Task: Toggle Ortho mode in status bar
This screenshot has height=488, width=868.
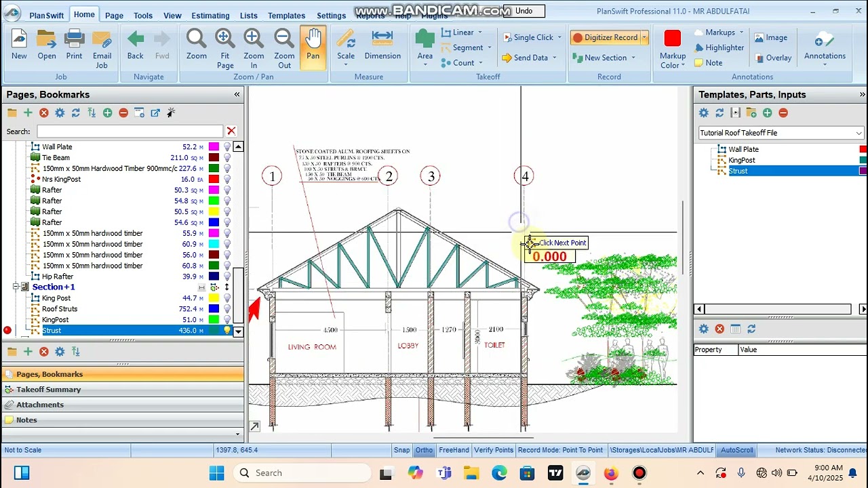Action: coord(424,450)
